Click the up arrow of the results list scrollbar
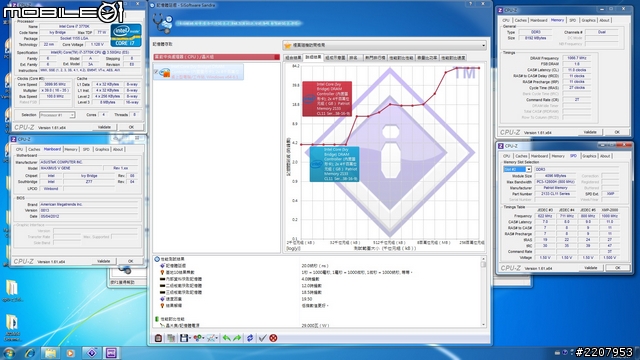 coord(484,259)
